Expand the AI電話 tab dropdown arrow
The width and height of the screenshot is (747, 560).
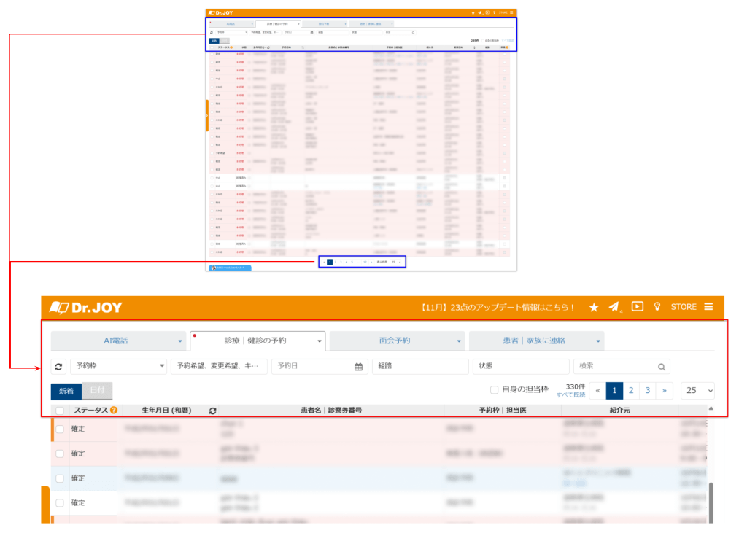[180, 341]
